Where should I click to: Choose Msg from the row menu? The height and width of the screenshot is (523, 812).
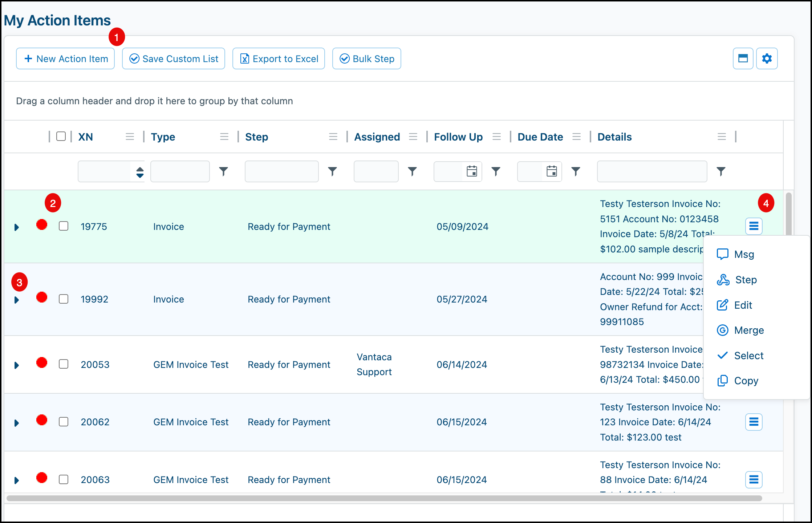tap(736, 254)
